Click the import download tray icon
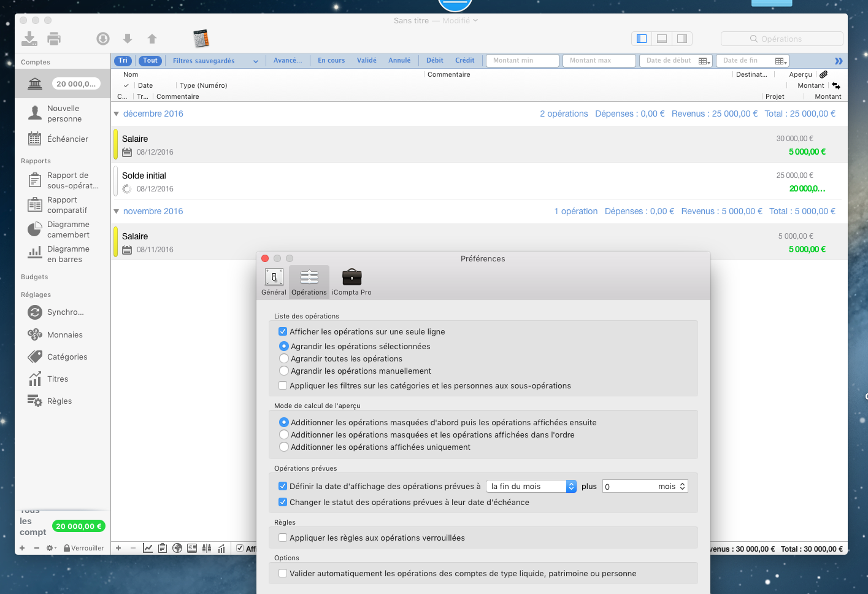 click(29, 39)
